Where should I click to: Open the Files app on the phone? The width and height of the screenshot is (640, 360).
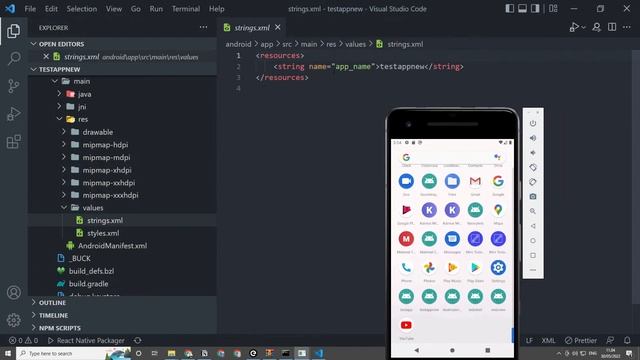click(452, 181)
